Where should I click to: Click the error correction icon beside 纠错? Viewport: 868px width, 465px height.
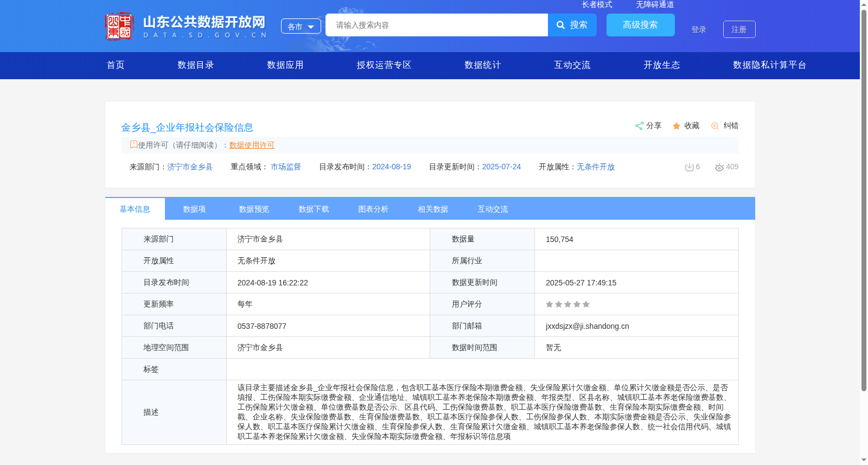pos(715,126)
